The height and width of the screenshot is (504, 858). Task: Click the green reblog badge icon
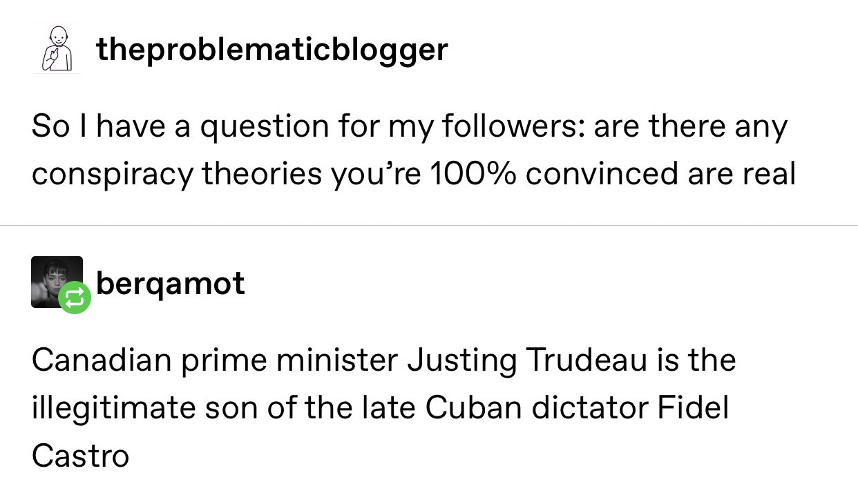[75, 298]
